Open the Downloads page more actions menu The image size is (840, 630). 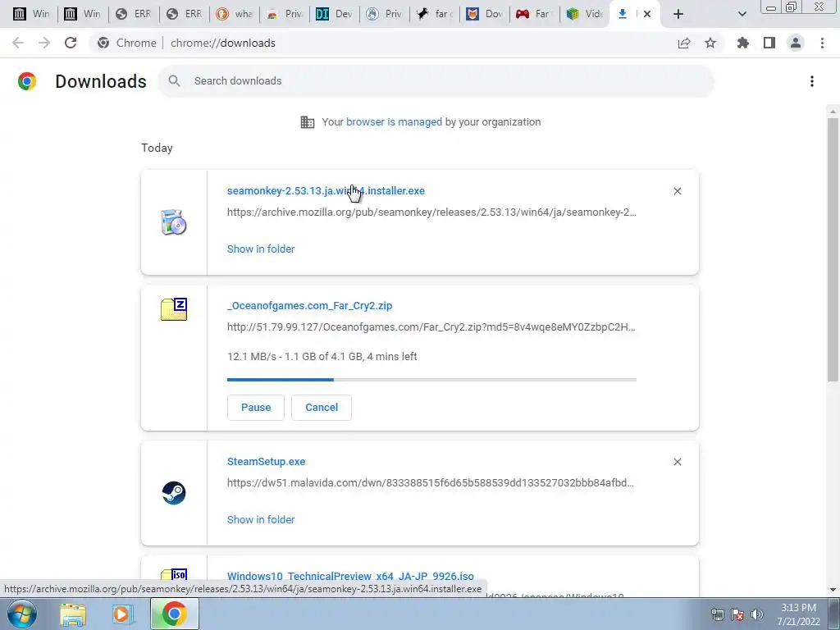click(812, 81)
